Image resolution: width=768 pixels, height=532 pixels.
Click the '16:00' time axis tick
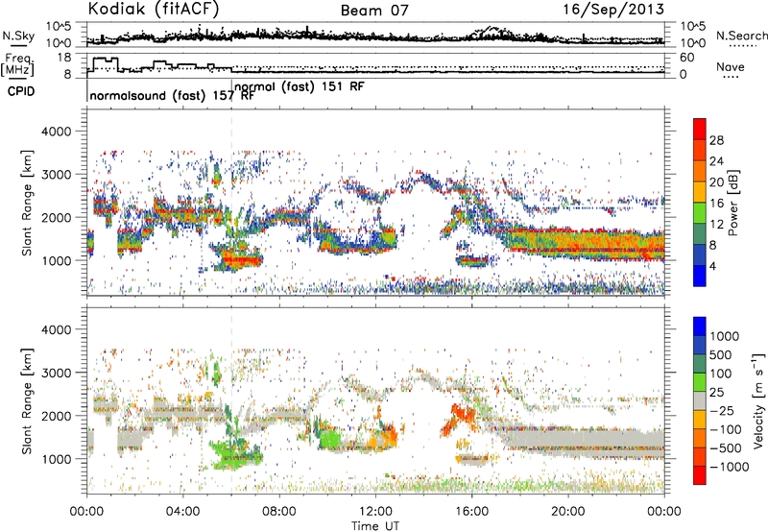pyautogui.click(x=471, y=512)
